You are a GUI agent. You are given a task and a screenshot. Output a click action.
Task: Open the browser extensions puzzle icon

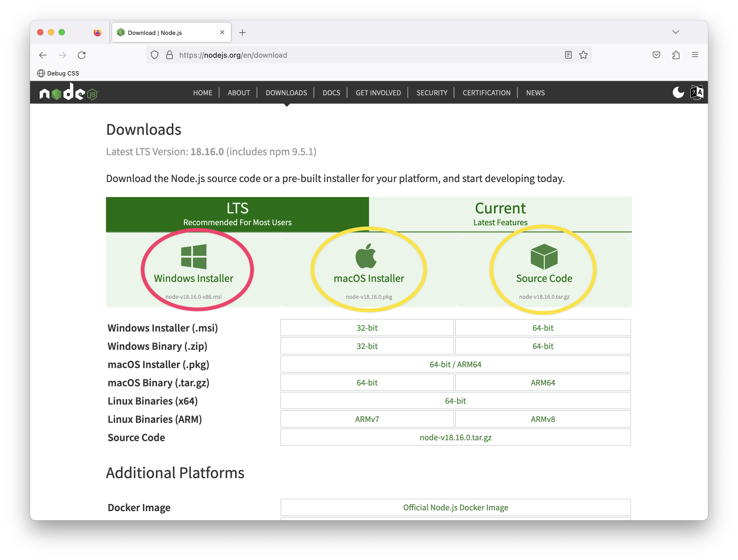point(676,55)
